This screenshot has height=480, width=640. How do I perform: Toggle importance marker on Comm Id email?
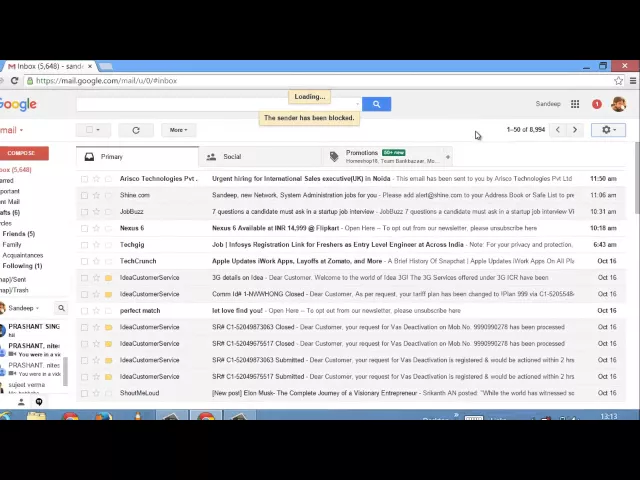tap(109, 294)
